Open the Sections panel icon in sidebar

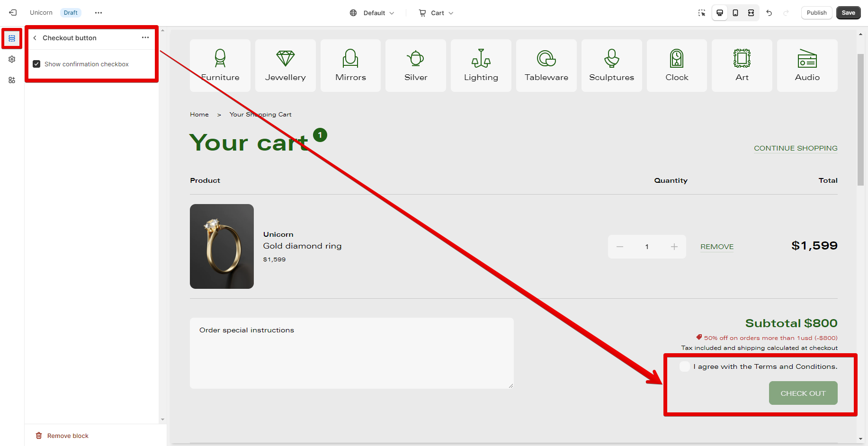point(12,38)
